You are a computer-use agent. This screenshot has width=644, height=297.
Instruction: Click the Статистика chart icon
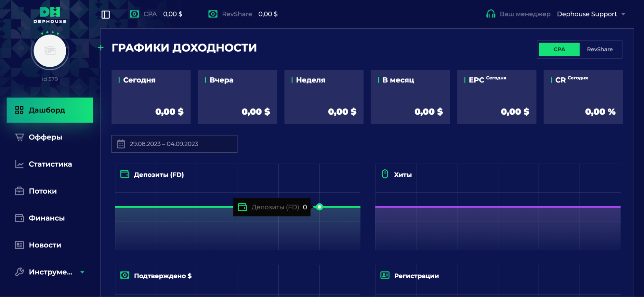19,164
